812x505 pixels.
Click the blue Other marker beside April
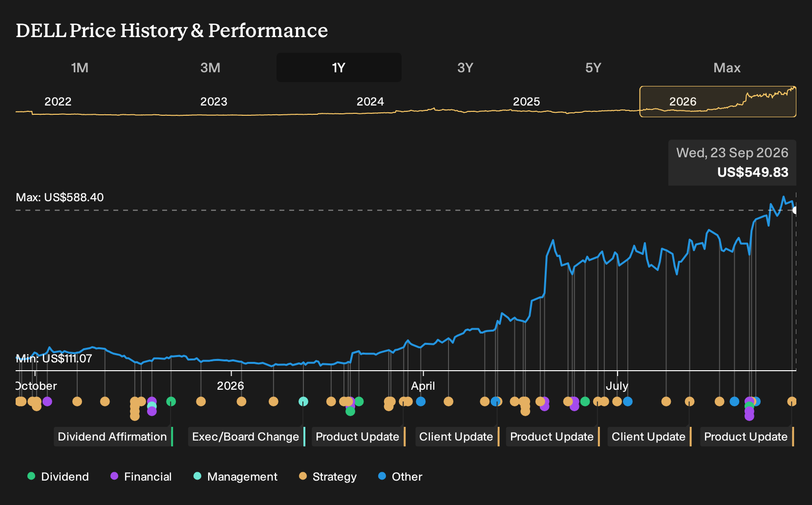click(x=421, y=401)
